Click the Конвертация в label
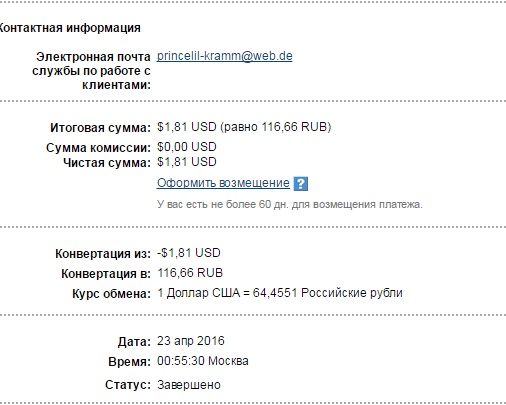This screenshot has height=405, width=506. pos(106,274)
